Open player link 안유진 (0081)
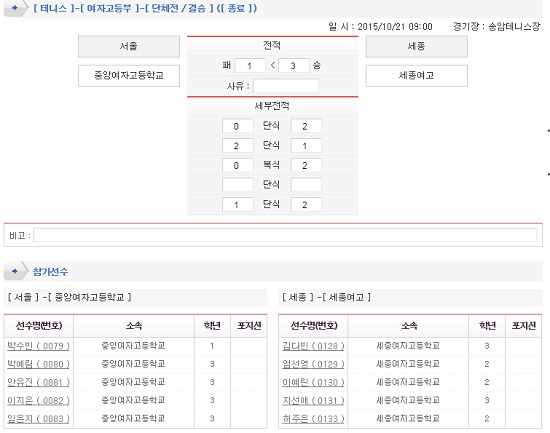 click(38, 382)
